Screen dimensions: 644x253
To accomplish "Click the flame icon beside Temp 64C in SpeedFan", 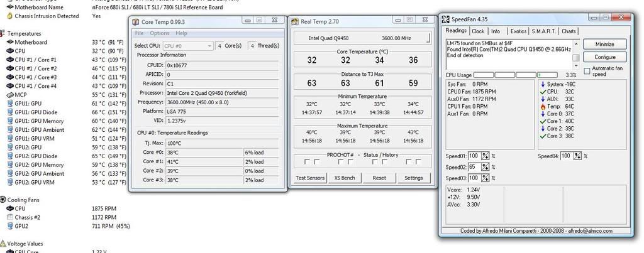I will (543, 107).
